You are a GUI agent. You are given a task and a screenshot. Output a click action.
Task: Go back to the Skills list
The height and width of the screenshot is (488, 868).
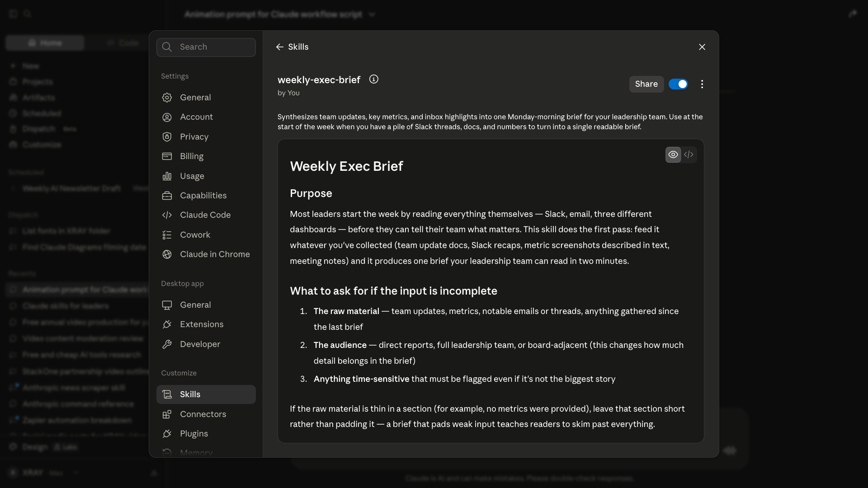point(292,47)
